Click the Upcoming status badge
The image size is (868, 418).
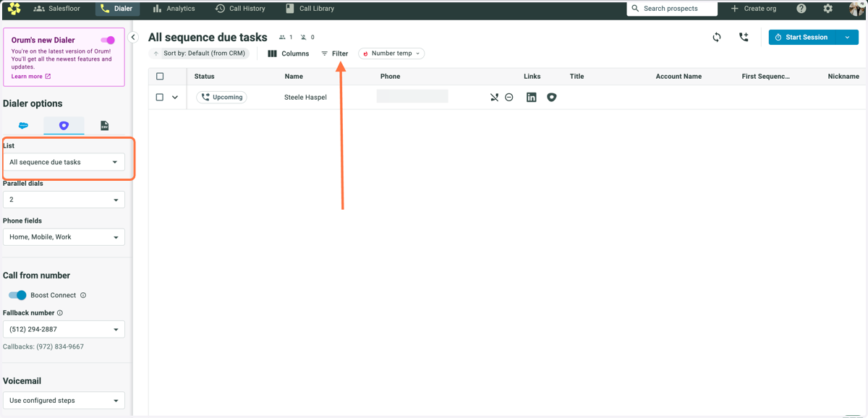click(x=221, y=97)
